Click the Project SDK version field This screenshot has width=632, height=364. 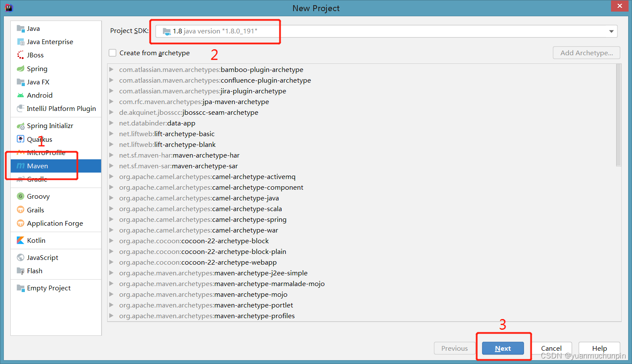tap(386, 31)
